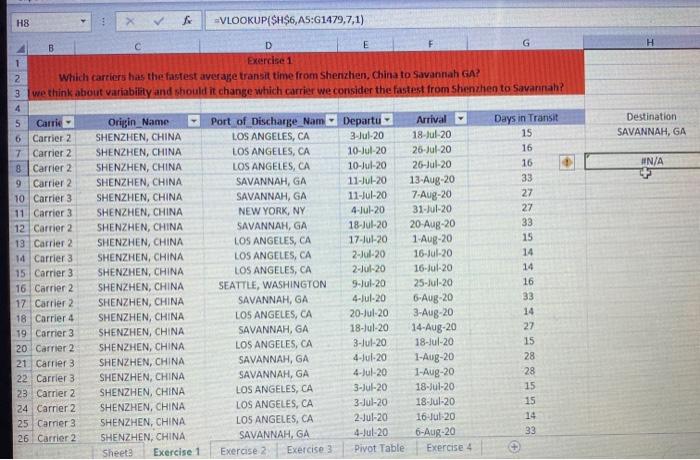Click the 14-Aug-20 arrival cell
Image resolution: width=700 pixels, height=460 pixels.
coord(433,327)
